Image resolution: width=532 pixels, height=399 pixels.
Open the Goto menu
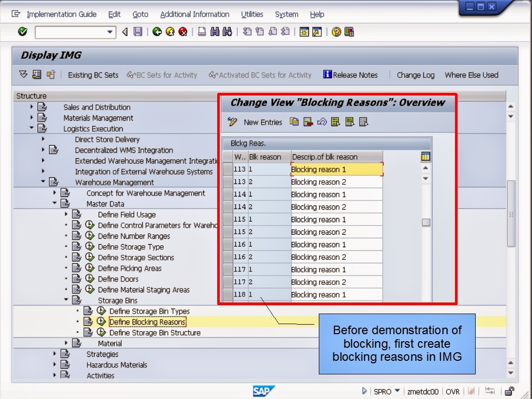coord(140,14)
